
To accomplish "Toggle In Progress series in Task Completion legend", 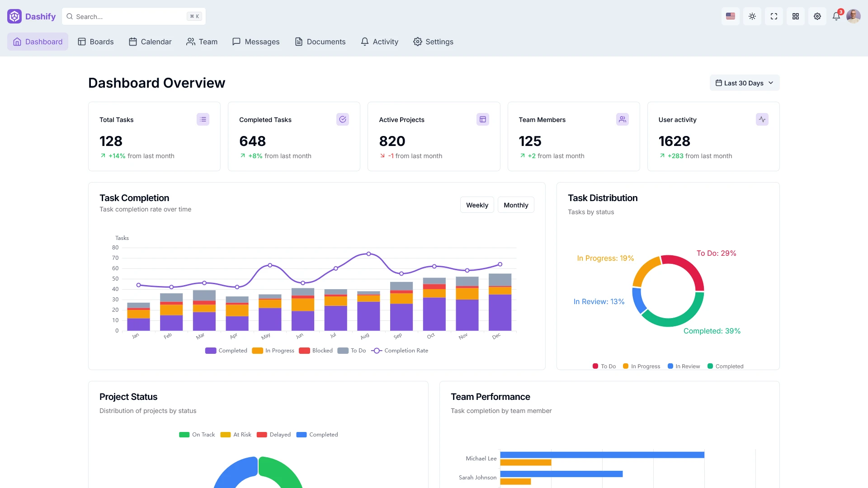I will point(273,351).
